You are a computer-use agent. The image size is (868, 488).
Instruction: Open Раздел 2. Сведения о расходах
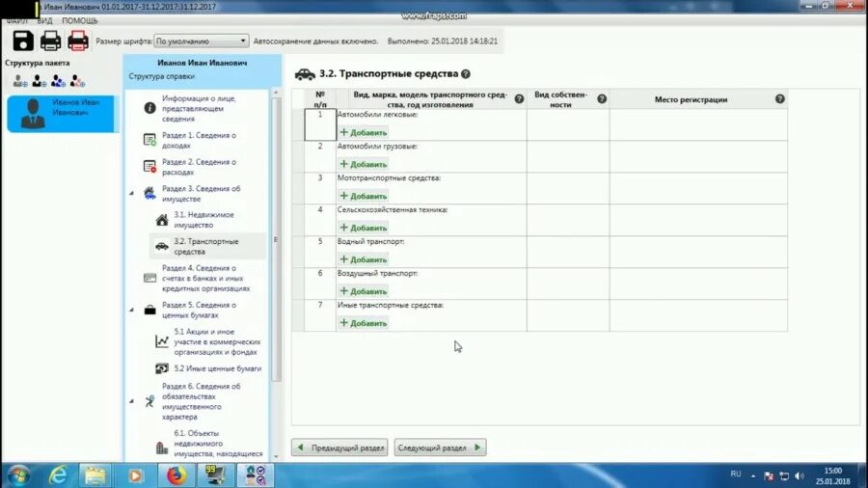tap(199, 167)
